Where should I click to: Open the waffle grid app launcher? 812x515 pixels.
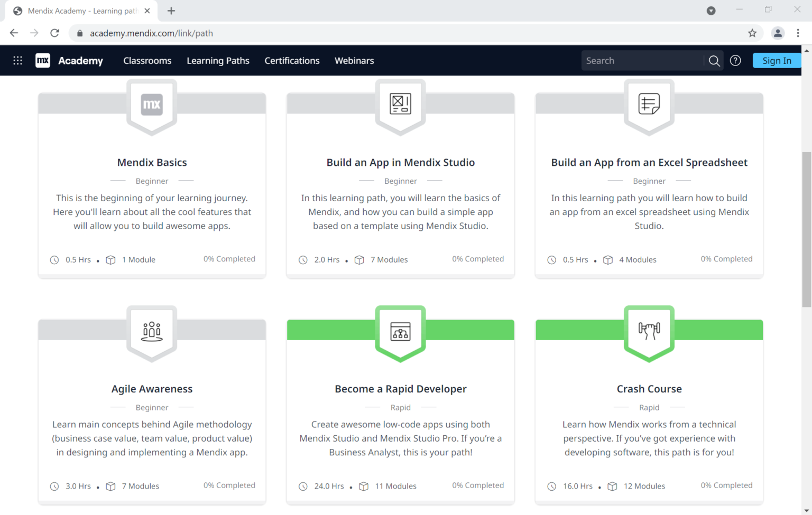point(17,60)
